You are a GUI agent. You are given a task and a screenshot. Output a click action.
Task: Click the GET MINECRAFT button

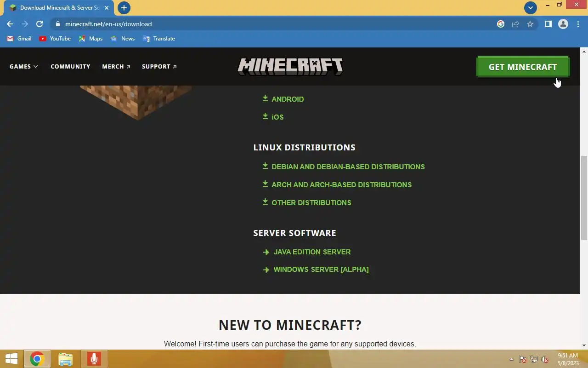(523, 67)
